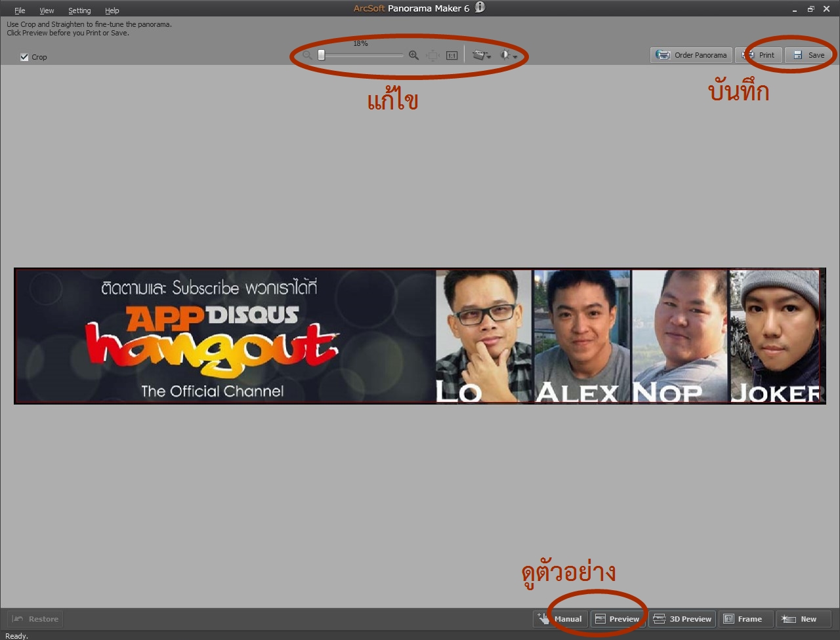Start a New panorama
Image resolution: width=840 pixels, height=640 pixels.
pos(803,619)
